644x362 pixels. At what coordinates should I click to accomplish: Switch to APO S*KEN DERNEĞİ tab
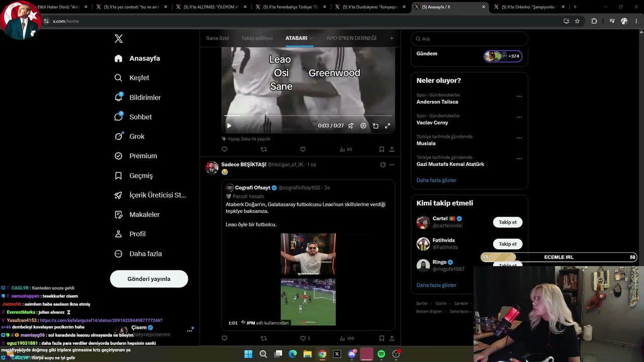pos(351,38)
